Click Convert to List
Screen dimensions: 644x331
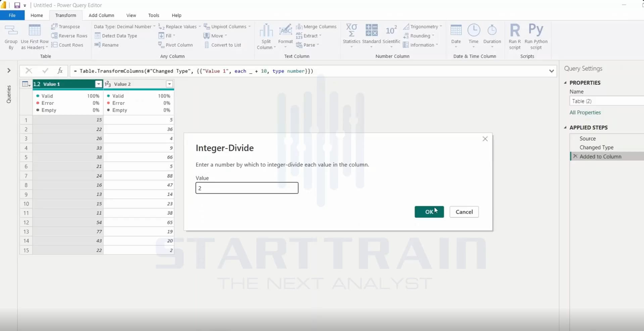coord(222,45)
